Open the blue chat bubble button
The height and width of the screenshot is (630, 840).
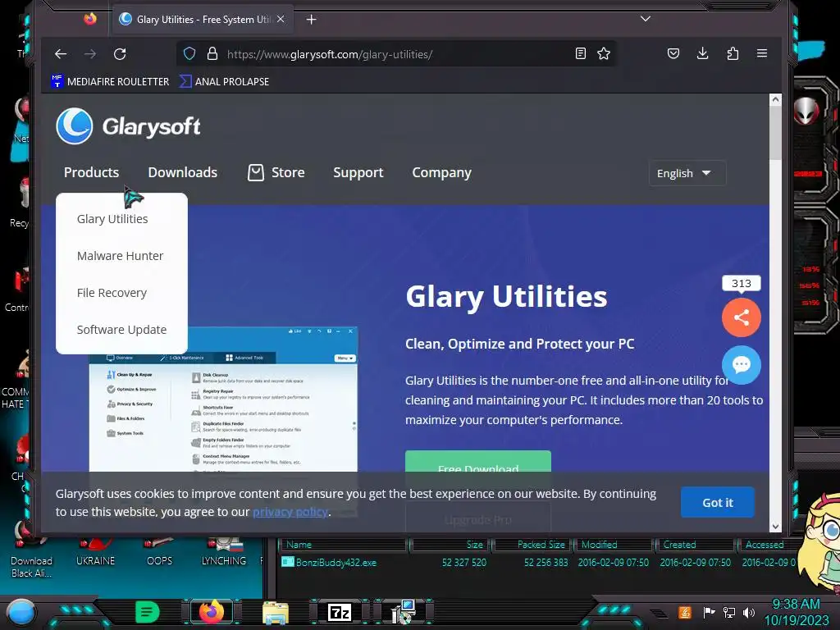tap(742, 365)
